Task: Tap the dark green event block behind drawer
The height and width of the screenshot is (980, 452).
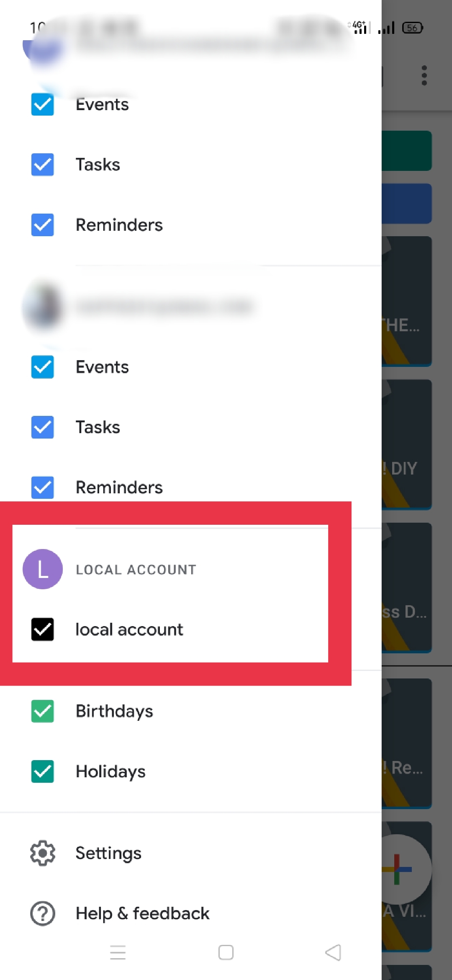Action: tap(406, 151)
